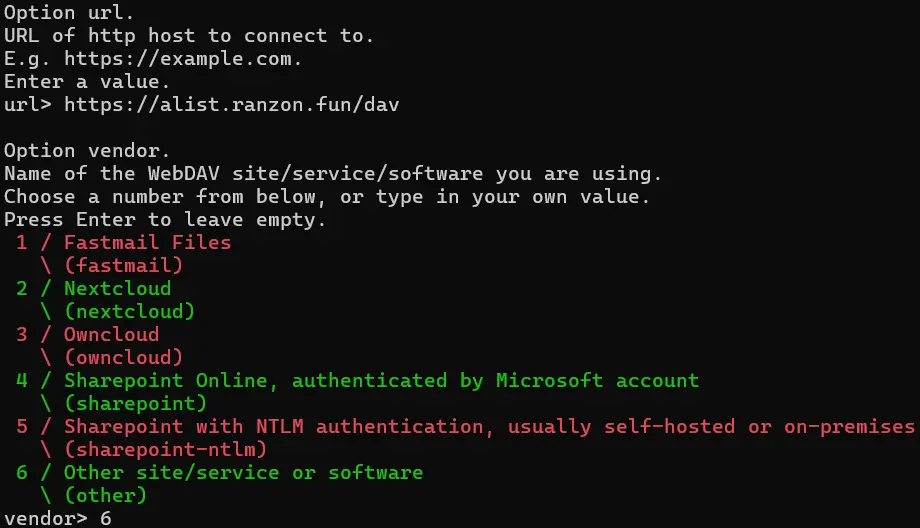Click the 'Enter a value.' line
Image resolution: width=920 pixels, height=528 pixels.
87,81
